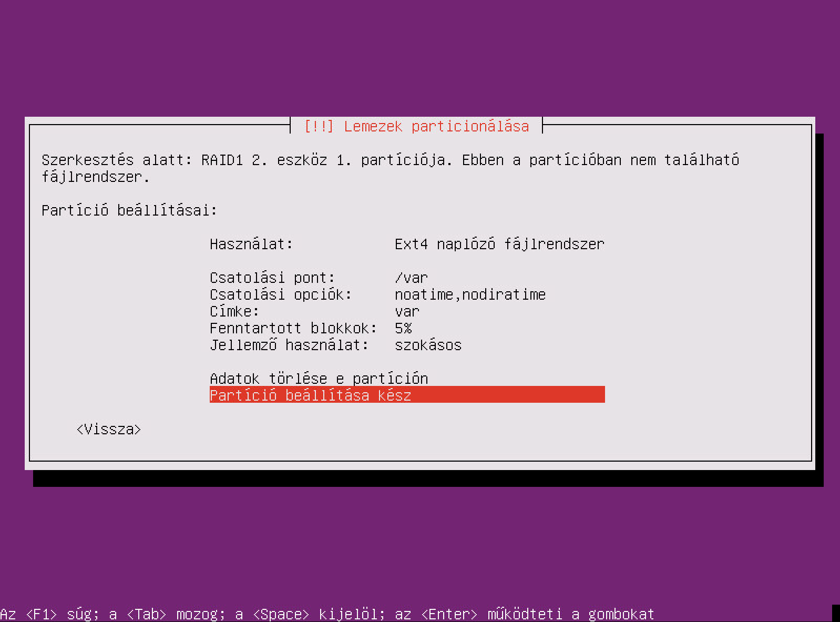Open Jellemző használat szokásos setting

[x=407, y=345]
